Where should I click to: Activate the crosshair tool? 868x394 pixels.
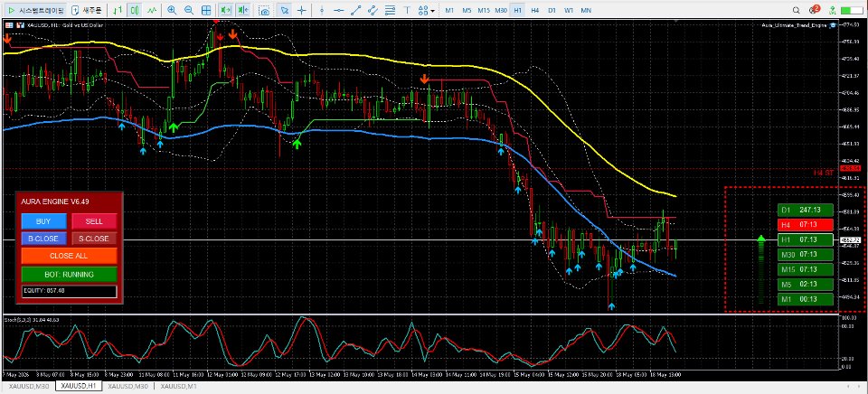point(302,10)
